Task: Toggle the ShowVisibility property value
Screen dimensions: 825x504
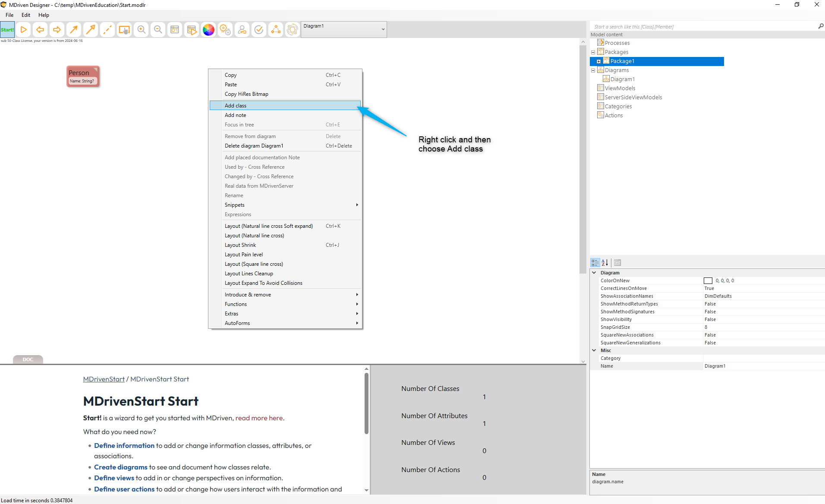Action: (763, 319)
